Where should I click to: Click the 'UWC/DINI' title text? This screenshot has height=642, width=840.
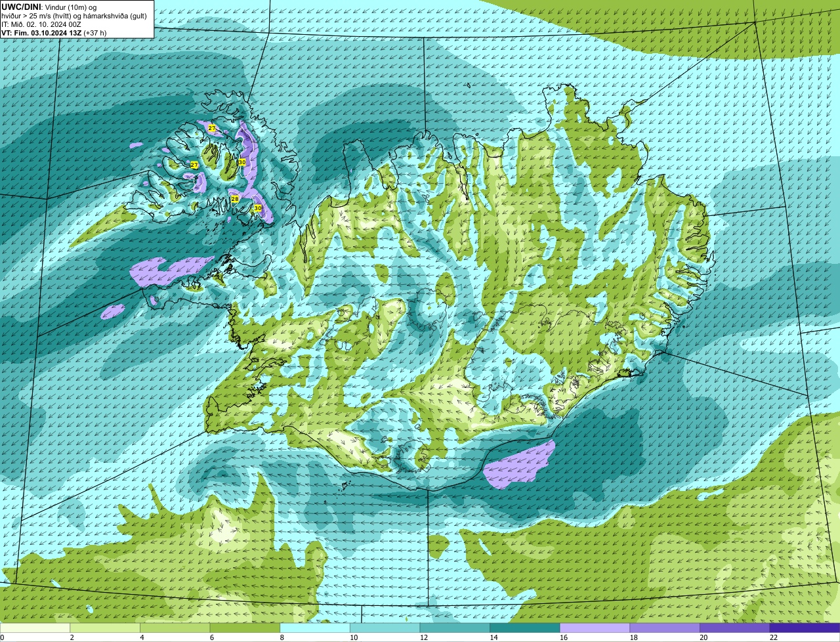(x=22, y=7)
